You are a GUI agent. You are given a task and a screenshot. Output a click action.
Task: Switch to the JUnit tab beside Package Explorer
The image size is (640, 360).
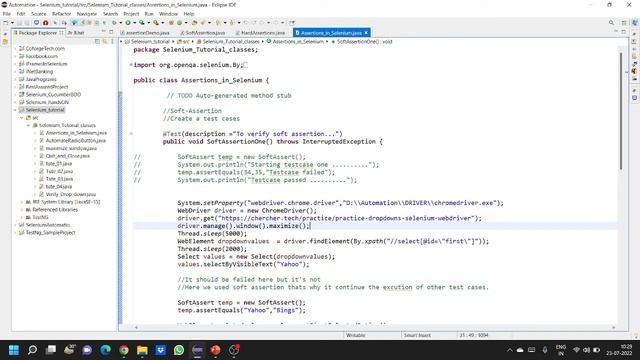click(77, 33)
